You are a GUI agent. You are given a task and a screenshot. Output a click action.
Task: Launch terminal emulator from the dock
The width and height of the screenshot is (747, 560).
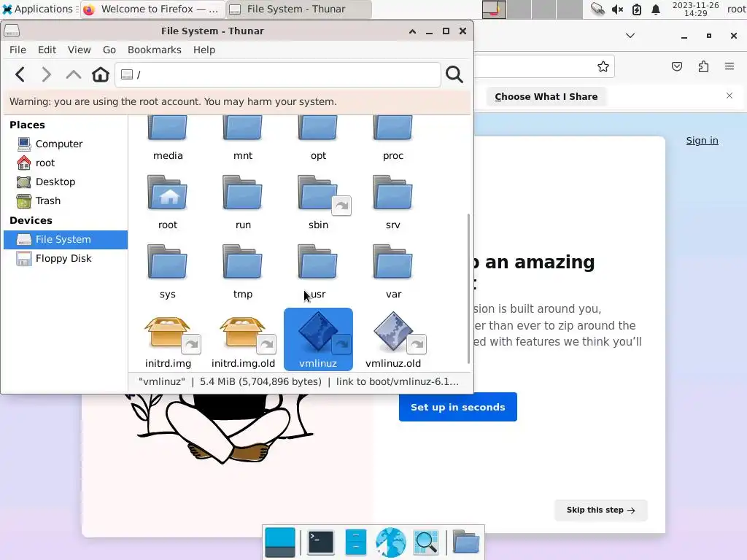[321, 542]
